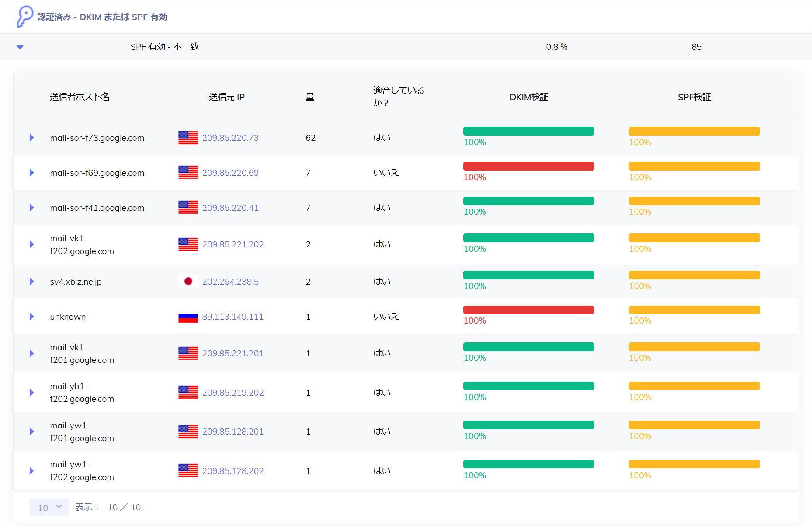Expand the unknown host row
This screenshot has height=526, width=812.
(x=31, y=317)
